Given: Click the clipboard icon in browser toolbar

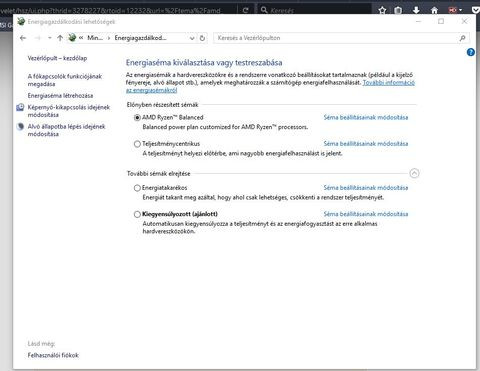Looking at the screenshot, I should click(x=398, y=10).
